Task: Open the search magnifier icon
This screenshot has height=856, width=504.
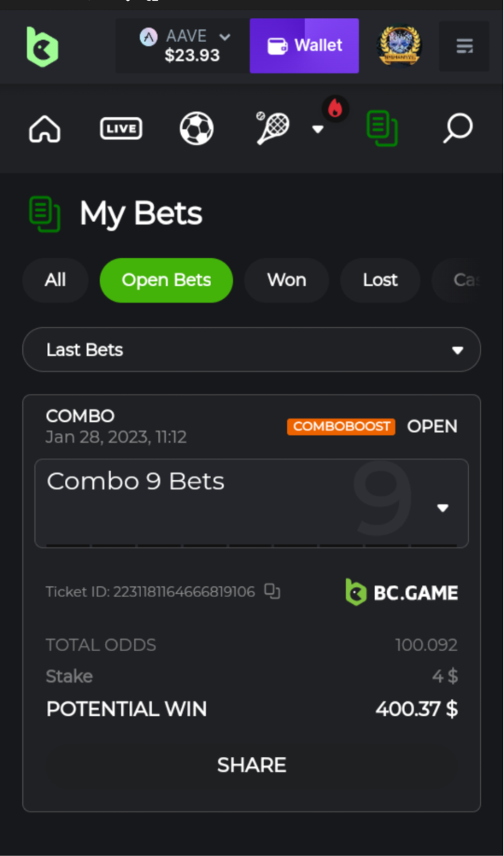Action: pos(458,128)
